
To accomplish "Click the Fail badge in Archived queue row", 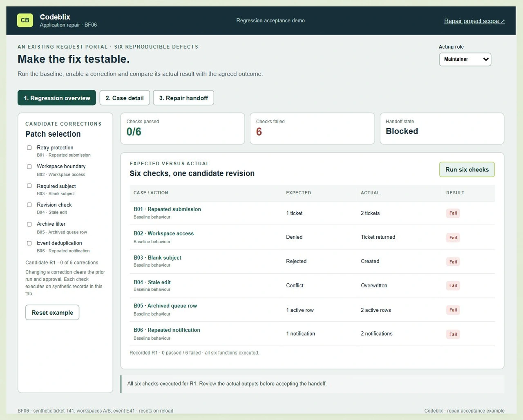I will pyautogui.click(x=453, y=310).
